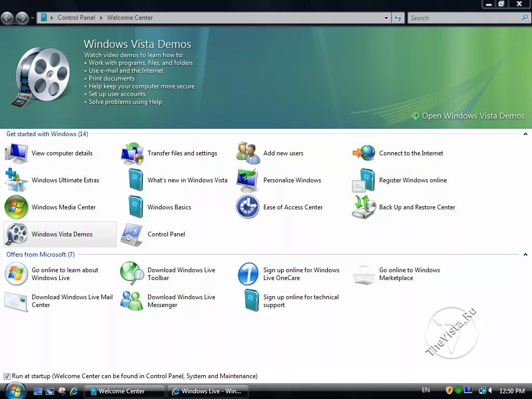Click the search magnifier icon

click(x=525, y=18)
